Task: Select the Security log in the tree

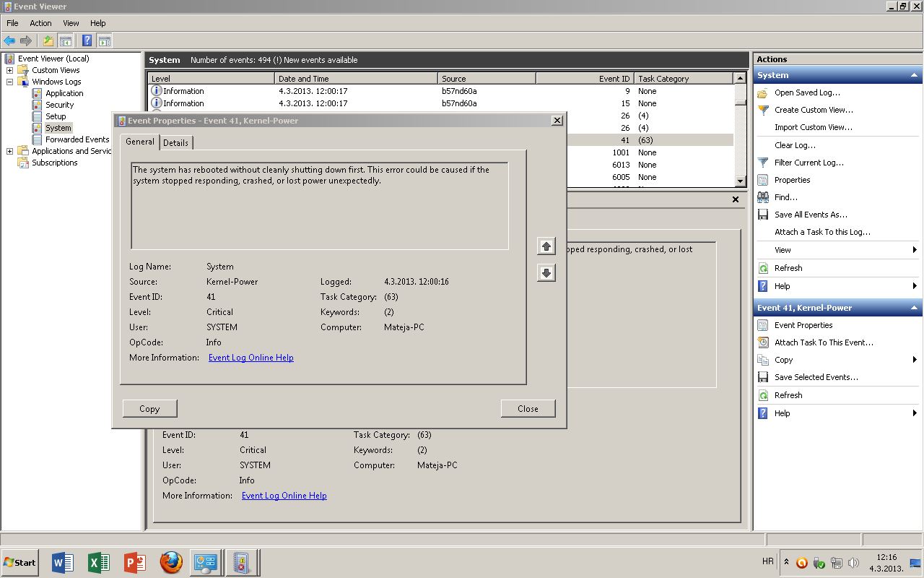Action: [59, 105]
